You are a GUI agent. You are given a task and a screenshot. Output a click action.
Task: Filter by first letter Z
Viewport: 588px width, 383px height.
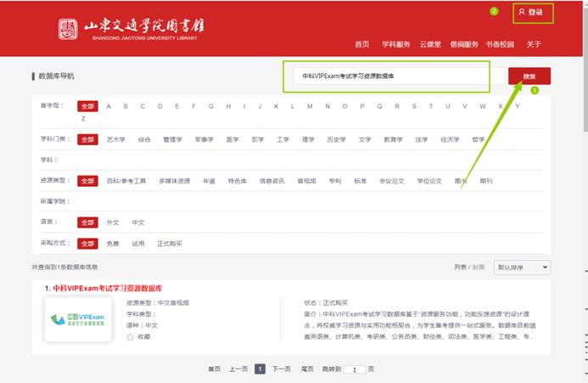point(83,119)
